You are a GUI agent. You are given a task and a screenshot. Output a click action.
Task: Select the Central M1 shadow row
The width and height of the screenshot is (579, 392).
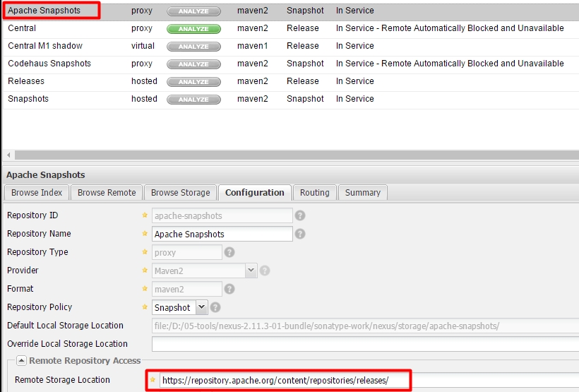(x=291, y=46)
